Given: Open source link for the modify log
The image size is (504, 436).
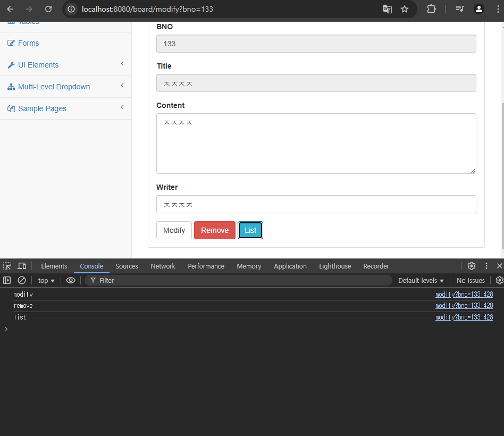Looking at the screenshot, I should 464,294.
